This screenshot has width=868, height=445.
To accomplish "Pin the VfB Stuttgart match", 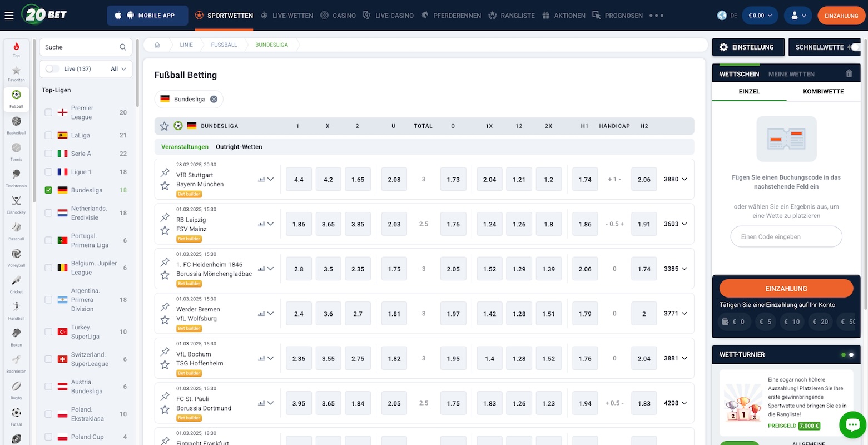I will click(x=165, y=173).
